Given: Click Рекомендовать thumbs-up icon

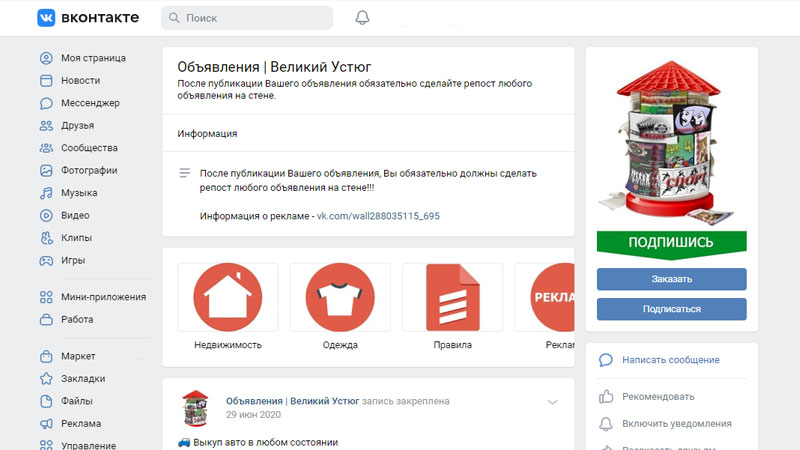Looking at the screenshot, I should coord(606,396).
